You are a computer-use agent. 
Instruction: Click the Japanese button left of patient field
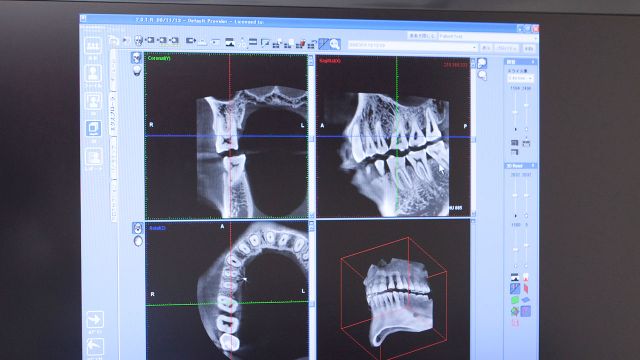422,36
